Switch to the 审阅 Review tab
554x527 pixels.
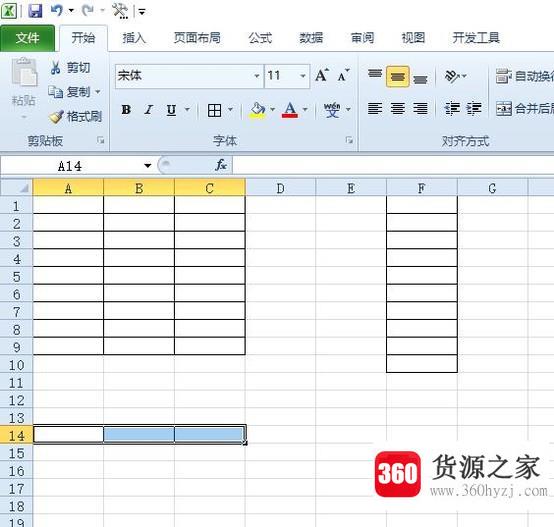tap(362, 38)
